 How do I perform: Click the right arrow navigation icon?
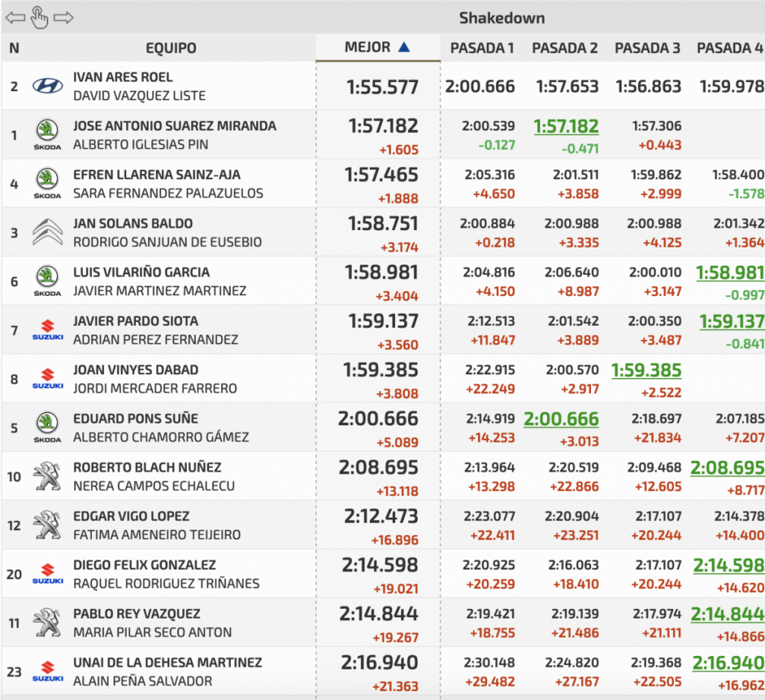(x=64, y=17)
